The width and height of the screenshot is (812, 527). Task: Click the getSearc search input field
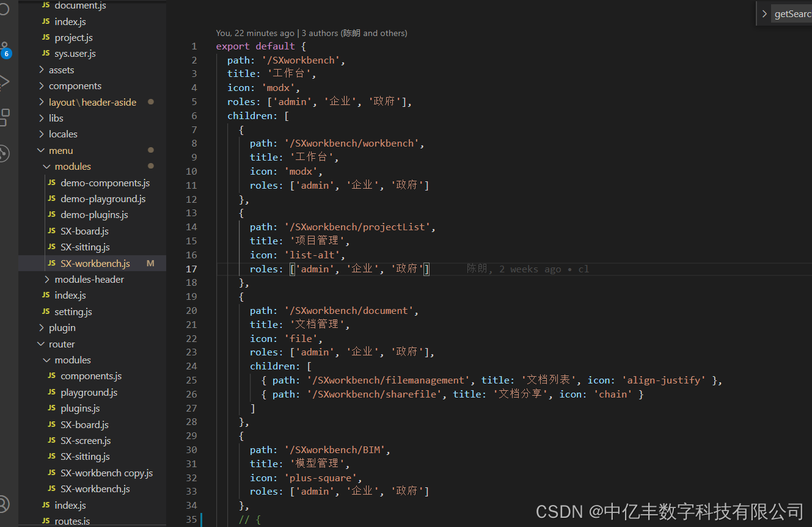[x=792, y=13]
